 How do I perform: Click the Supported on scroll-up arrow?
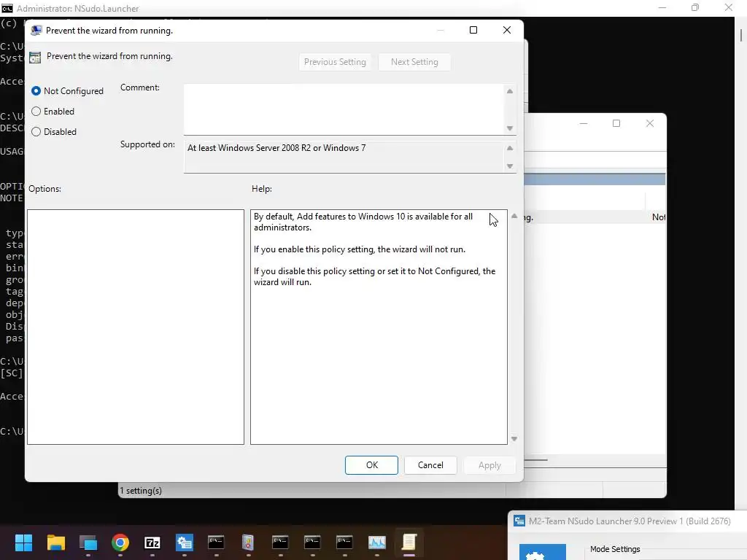pos(510,148)
